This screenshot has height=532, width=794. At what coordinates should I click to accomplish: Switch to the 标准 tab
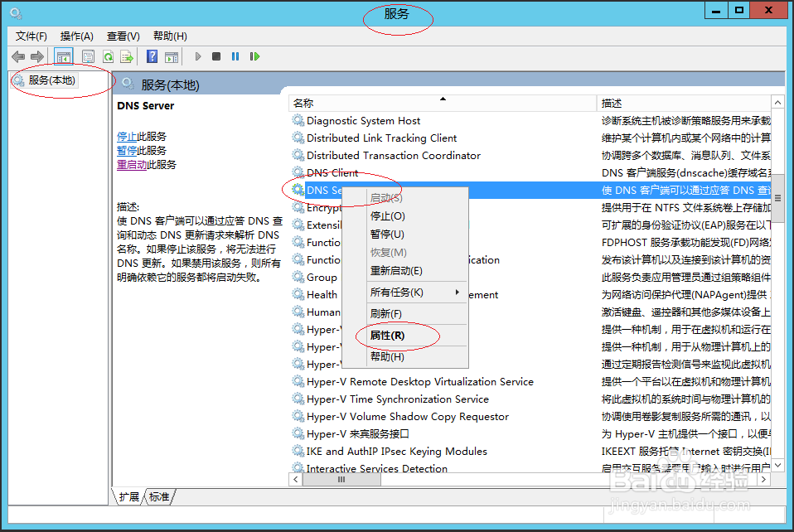click(x=158, y=496)
